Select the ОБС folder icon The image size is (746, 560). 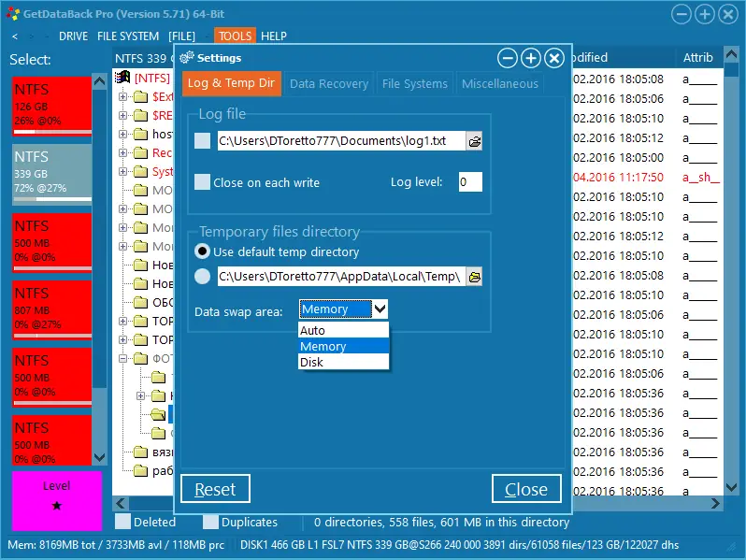[x=140, y=303]
